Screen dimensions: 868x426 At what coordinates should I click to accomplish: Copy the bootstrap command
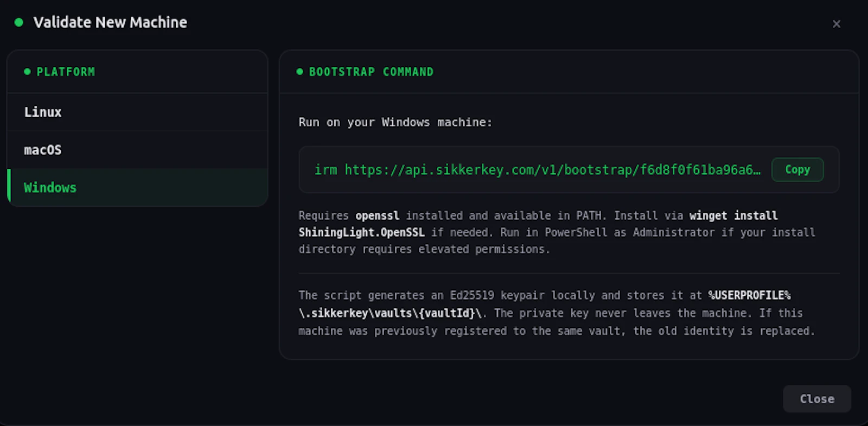coord(797,169)
